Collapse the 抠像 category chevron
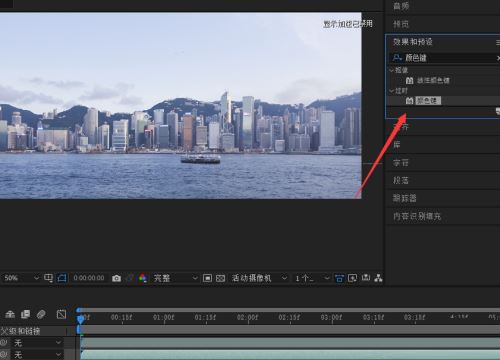This screenshot has width=500, height=360. click(x=391, y=70)
